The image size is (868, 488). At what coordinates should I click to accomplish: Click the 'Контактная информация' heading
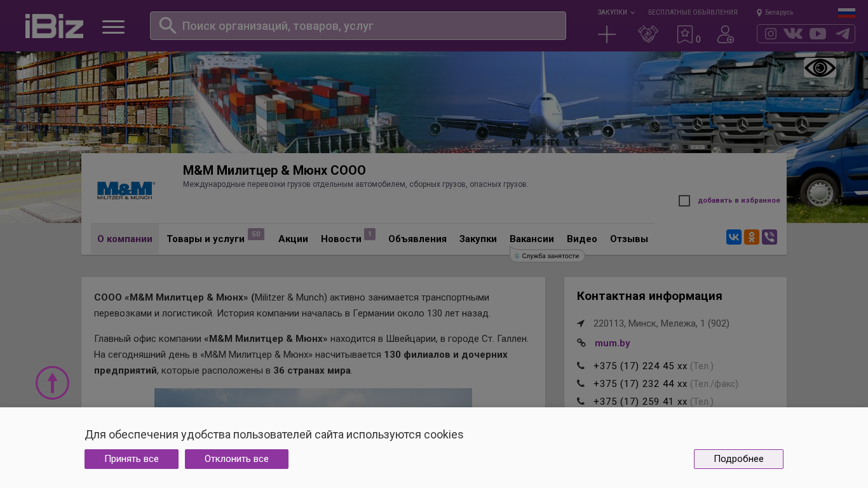coord(649,296)
